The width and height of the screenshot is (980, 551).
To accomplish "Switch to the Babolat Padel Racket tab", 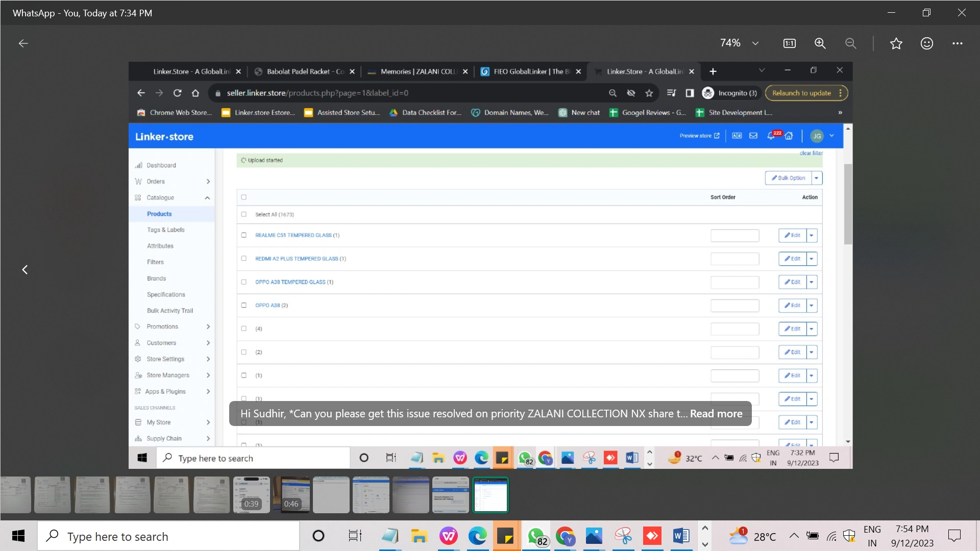I will [305, 71].
